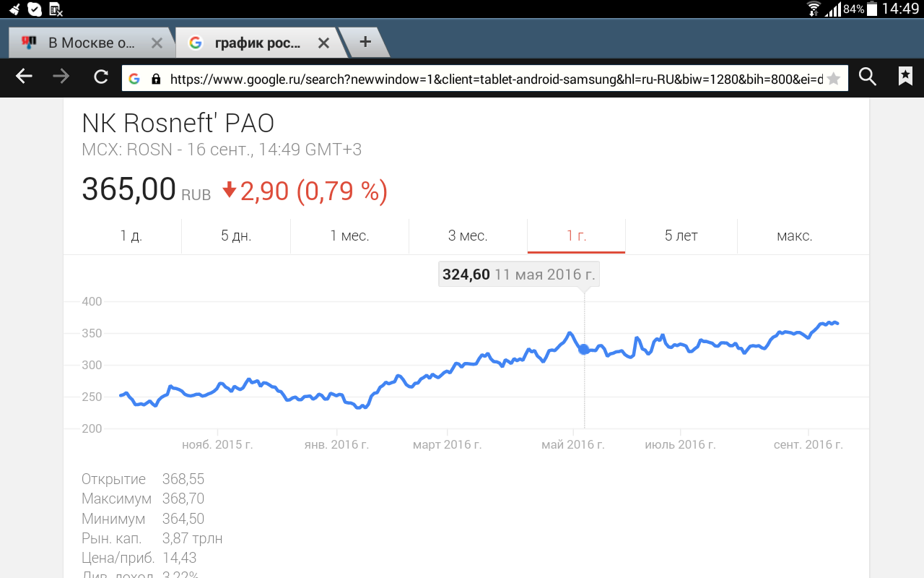Click the 'нояб. 2015 г.' axis label
The width and height of the screenshot is (924, 578).
[217, 445]
